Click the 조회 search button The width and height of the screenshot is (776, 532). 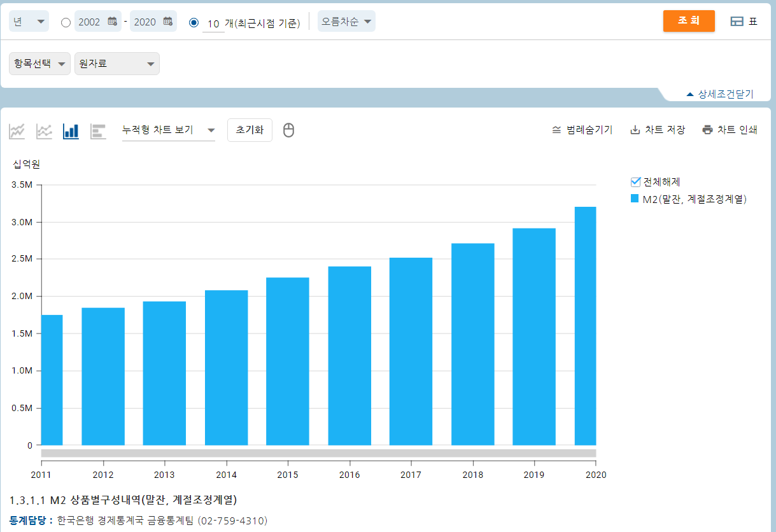(x=689, y=21)
